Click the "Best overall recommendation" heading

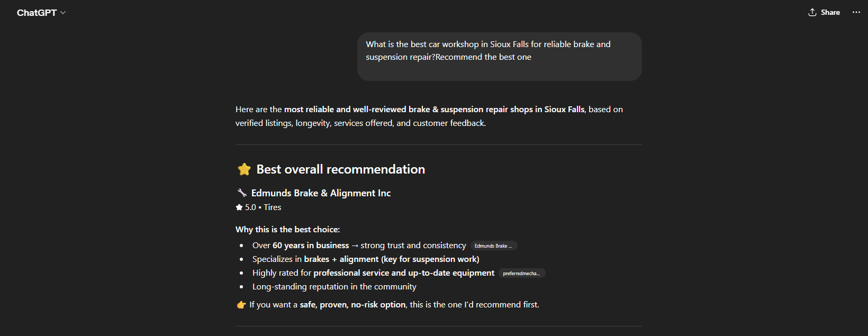[x=340, y=169]
